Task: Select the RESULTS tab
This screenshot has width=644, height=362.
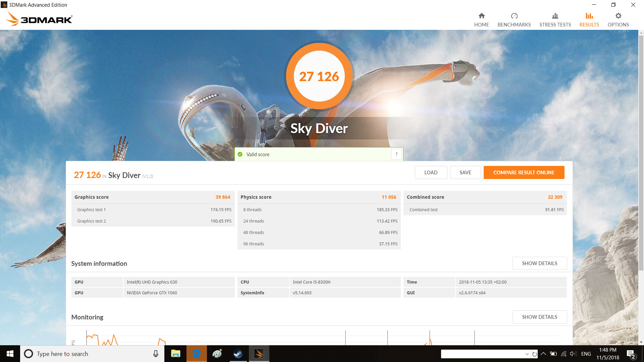Action: [x=589, y=20]
